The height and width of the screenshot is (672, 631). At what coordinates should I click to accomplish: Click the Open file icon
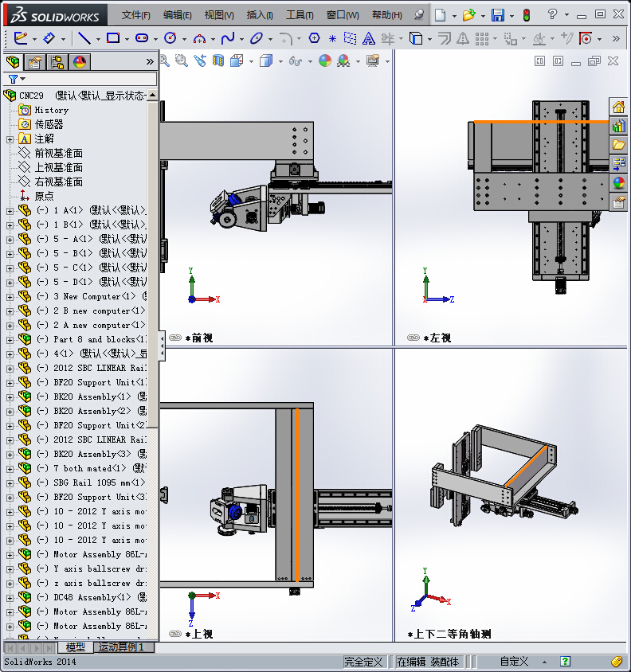tap(468, 15)
